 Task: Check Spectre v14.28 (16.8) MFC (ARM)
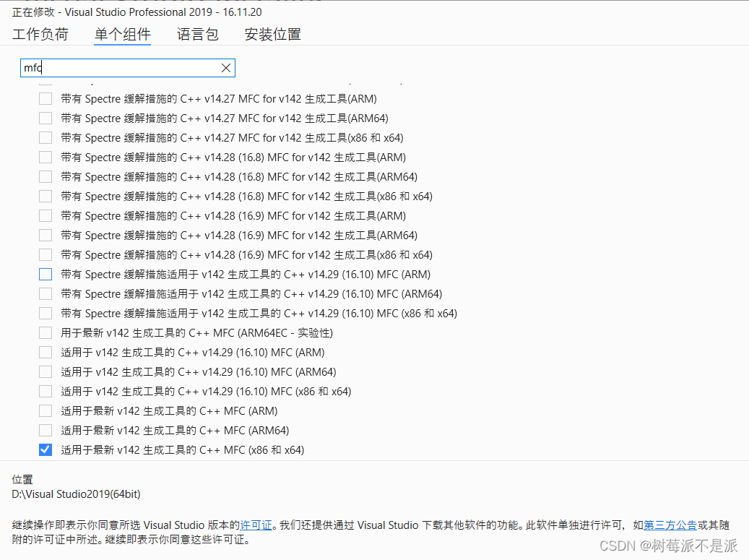(x=46, y=158)
